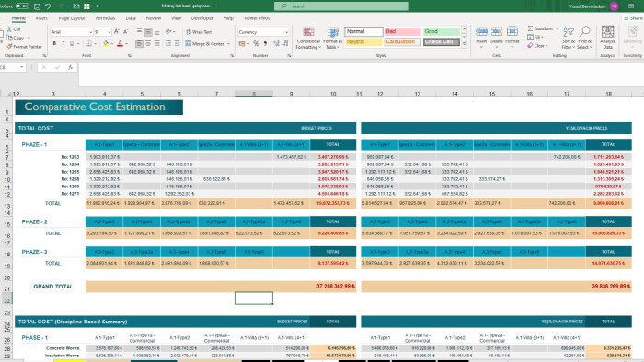Expand the cell styles gallery

point(464,44)
